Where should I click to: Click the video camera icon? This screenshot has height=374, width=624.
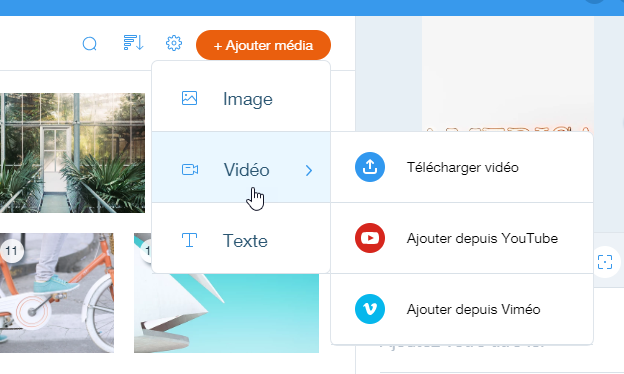[190, 169]
